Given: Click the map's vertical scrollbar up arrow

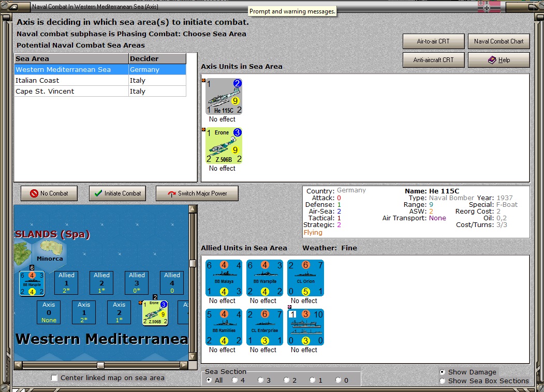Looking at the screenshot, I should [x=193, y=208].
